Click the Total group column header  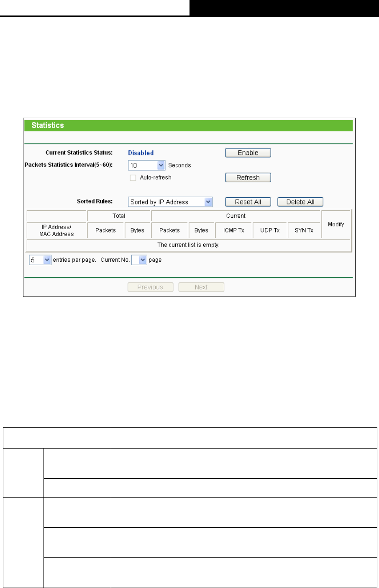pyautogui.click(x=119, y=216)
